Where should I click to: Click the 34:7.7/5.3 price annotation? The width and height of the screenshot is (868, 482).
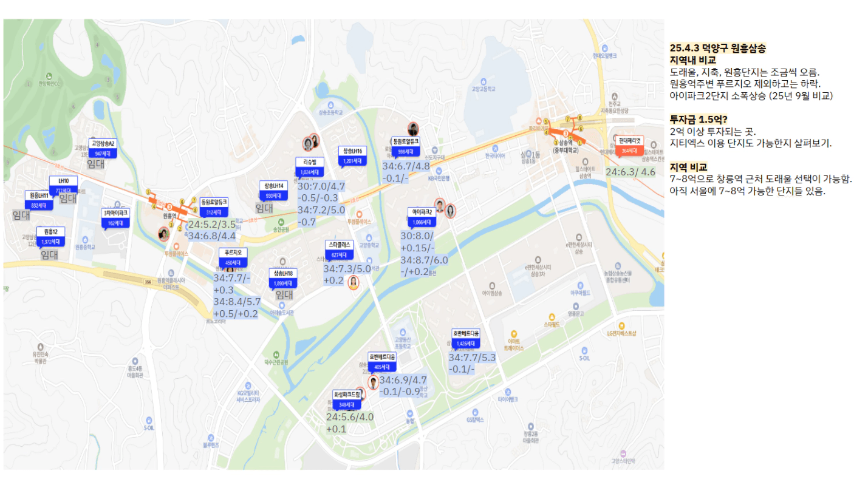coord(472,357)
